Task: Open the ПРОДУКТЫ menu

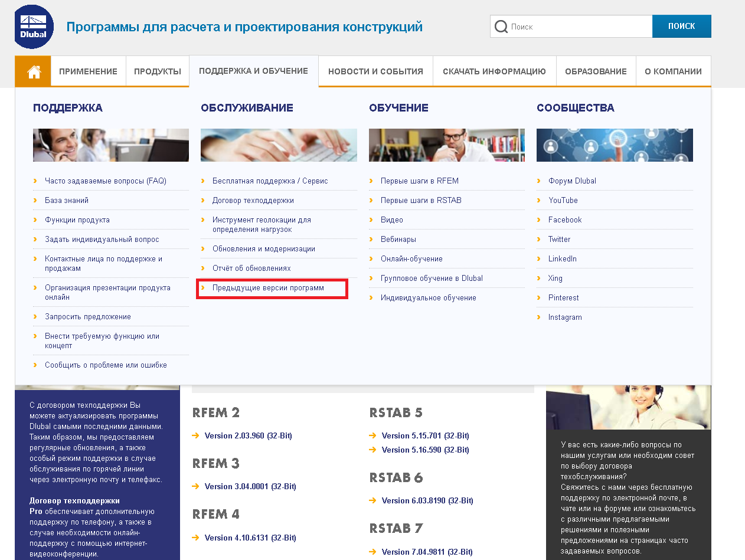Action: coord(157,70)
